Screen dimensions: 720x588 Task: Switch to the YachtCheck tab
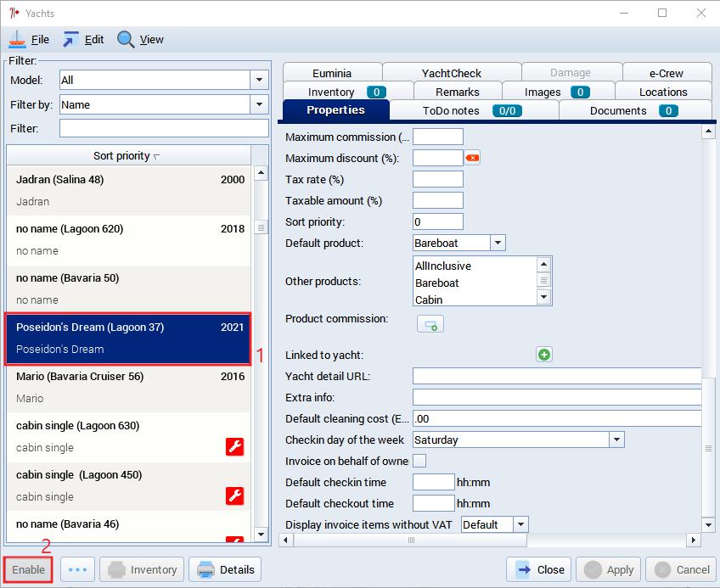[x=452, y=73]
